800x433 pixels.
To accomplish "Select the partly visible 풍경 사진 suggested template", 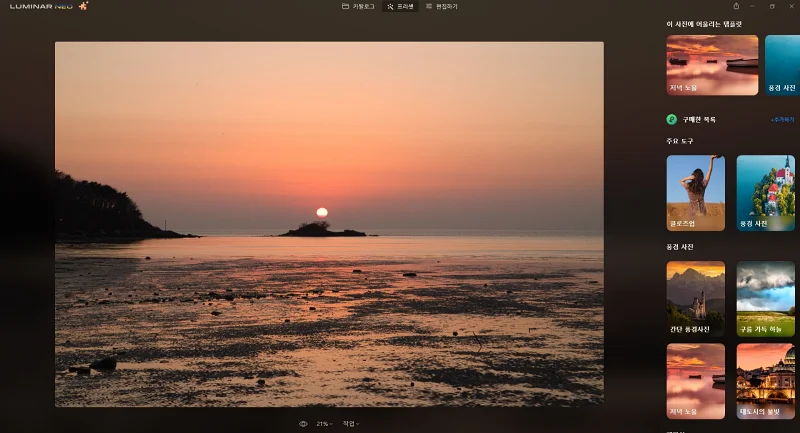I will pyautogui.click(x=782, y=65).
